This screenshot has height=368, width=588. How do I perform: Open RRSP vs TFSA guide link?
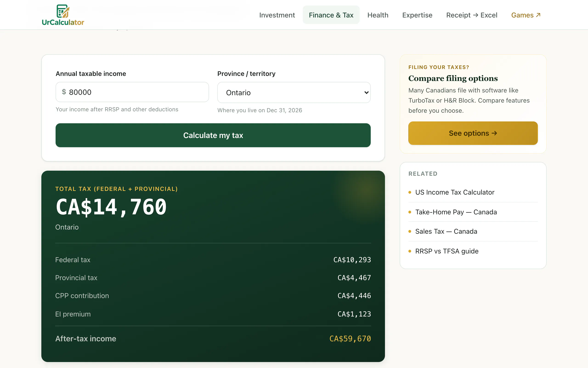[x=447, y=251]
